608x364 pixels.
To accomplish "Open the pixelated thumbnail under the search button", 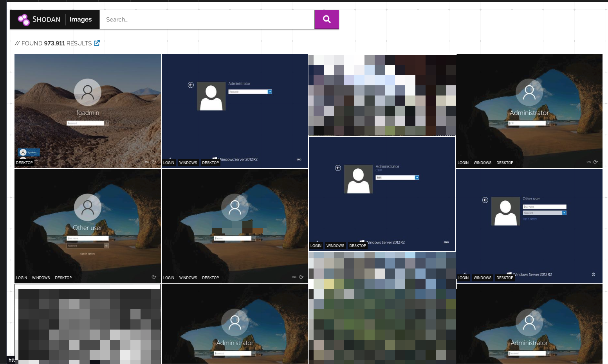I will coord(382,95).
